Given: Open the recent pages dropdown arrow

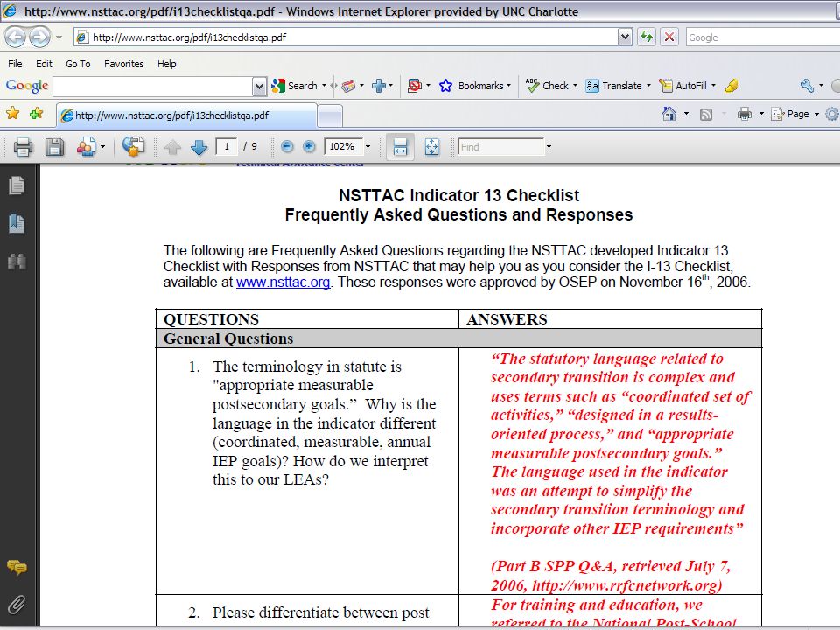Looking at the screenshot, I should point(59,38).
